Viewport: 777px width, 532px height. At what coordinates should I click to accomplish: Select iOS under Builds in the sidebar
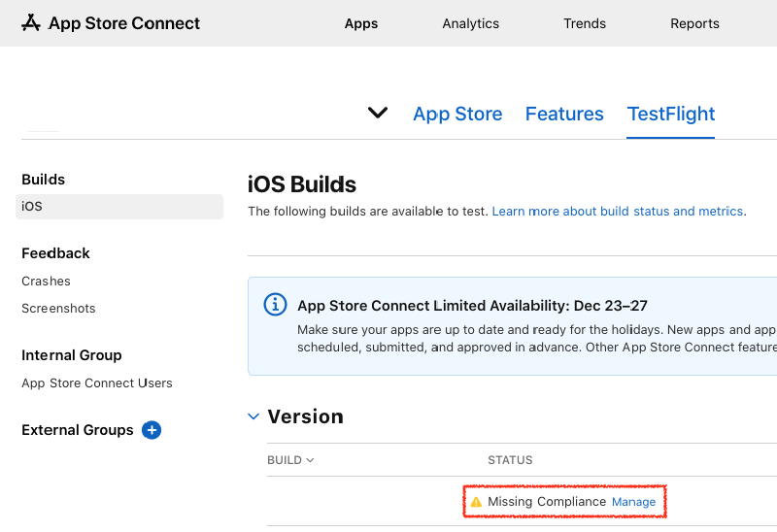[33, 207]
